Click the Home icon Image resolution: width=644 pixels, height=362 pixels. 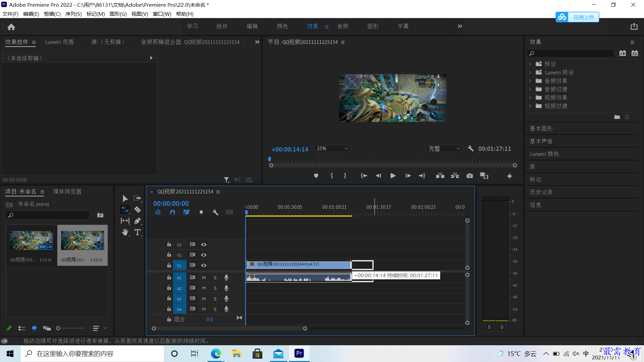pos(11,27)
